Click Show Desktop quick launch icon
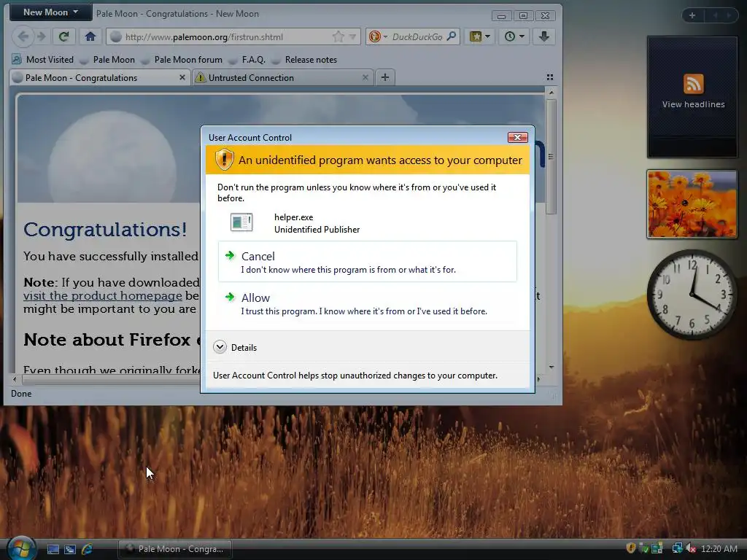 [53, 549]
